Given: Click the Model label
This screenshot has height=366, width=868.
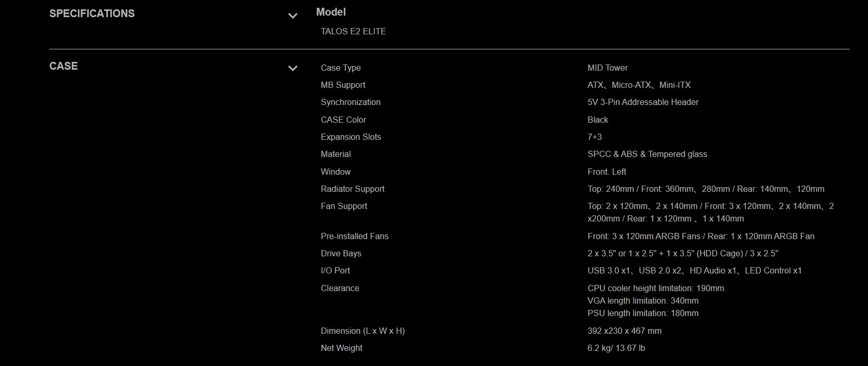Looking at the screenshot, I should 331,12.
